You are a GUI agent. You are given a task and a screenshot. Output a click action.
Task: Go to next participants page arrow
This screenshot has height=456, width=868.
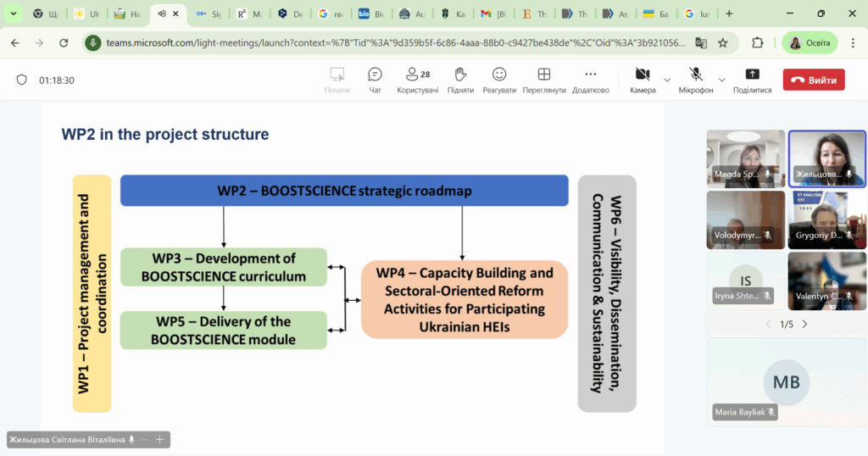804,324
